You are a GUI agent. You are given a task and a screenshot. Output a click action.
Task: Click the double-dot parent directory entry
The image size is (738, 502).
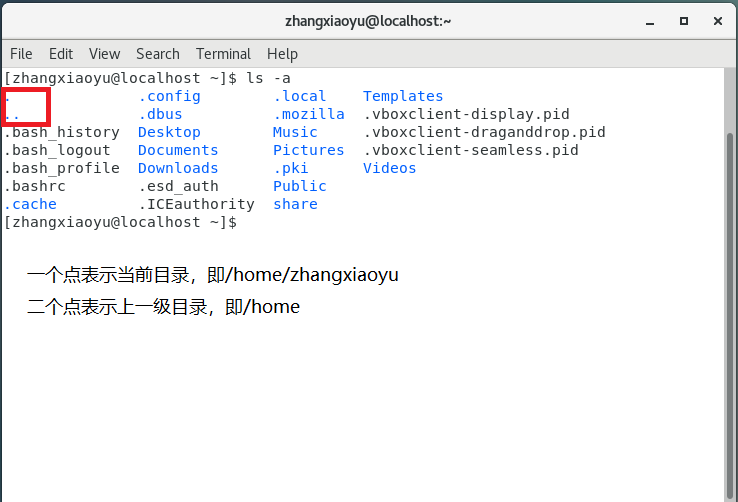(12, 115)
